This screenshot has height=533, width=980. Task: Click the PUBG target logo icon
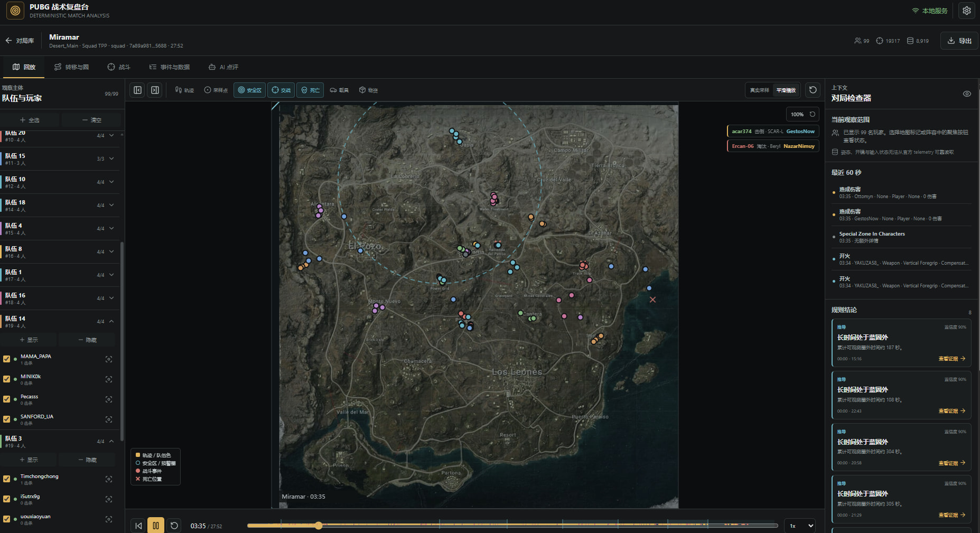15,11
